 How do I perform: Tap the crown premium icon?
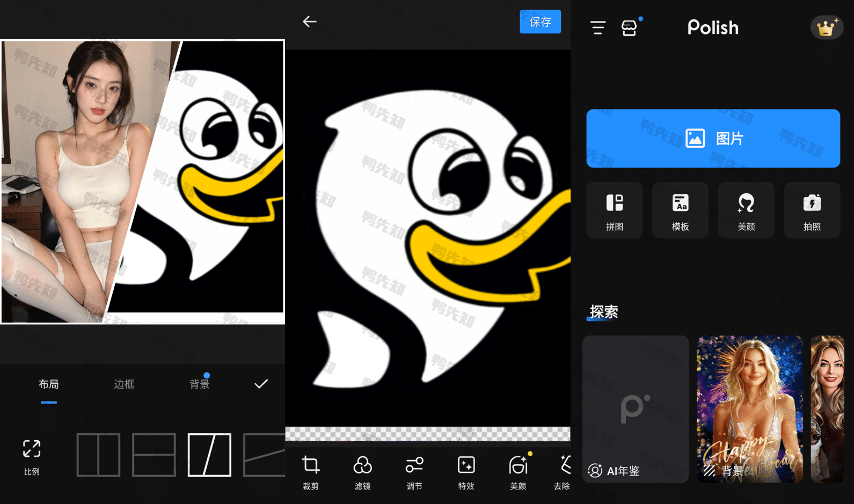click(x=826, y=27)
